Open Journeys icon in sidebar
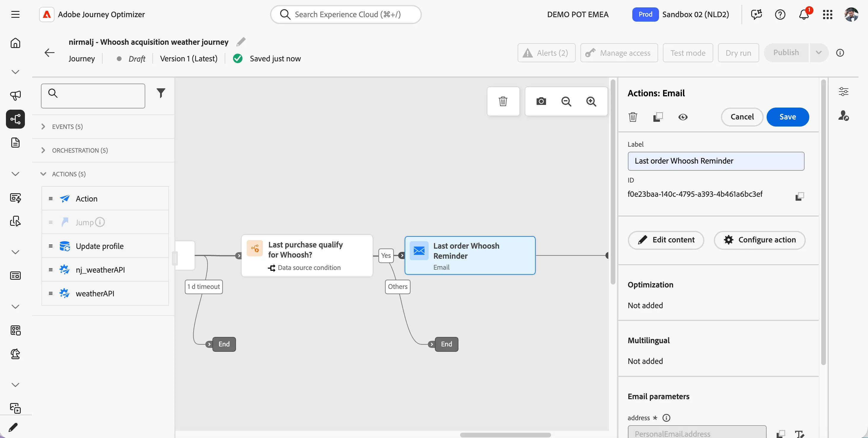868x438 pixels. pos(15,119)
